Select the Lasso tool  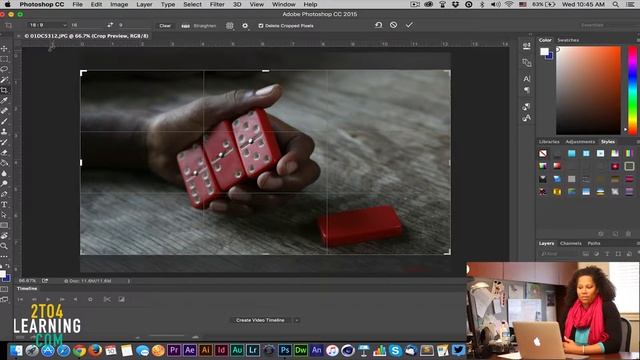(4, 69)
